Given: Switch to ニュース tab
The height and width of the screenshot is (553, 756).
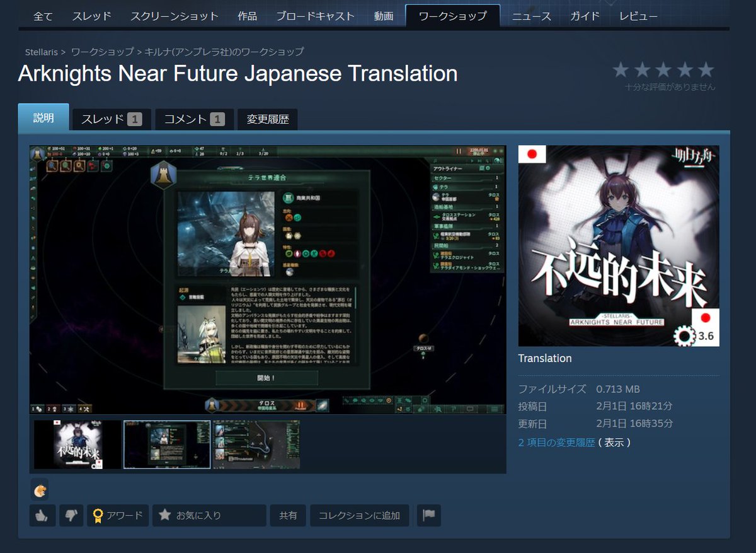Looking at the screenshot, I should [532, 16].
